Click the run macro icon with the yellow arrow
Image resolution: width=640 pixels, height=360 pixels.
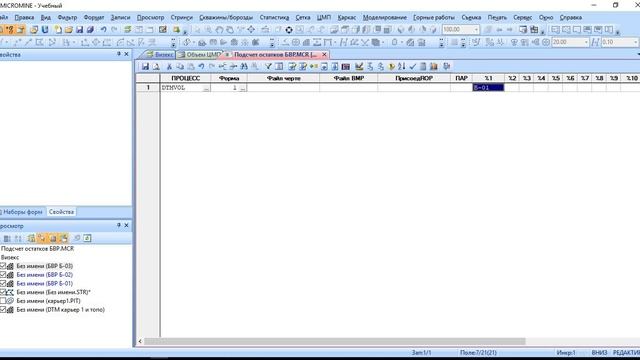click(391, 67)
